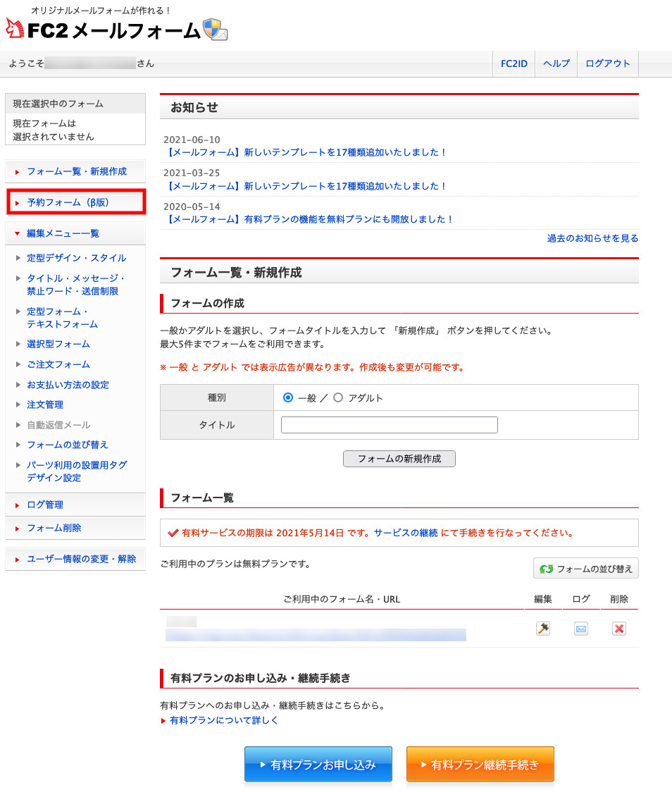Viewport: 672px width, 809px height.
Task: Click the FC2 メールフォーム logo
Action: point(116,30)
